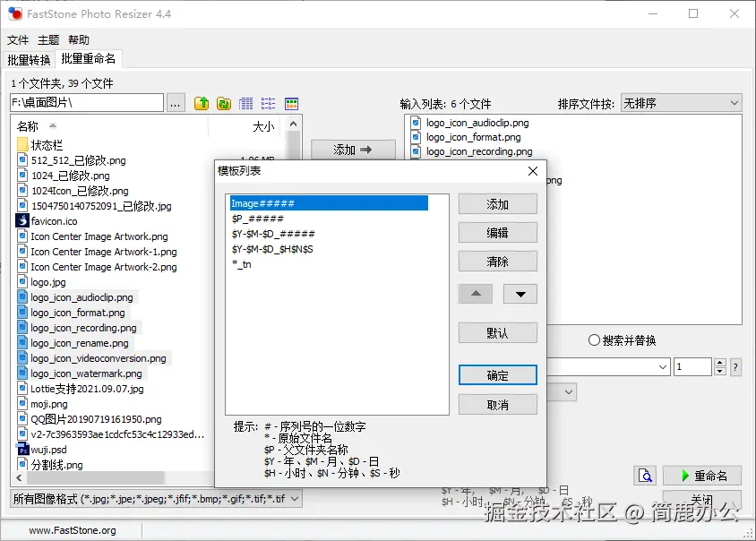The height and width of the screenshot is (541, 756).
Task: Switch to small icons list view
Action: click(x=268, y=103)
